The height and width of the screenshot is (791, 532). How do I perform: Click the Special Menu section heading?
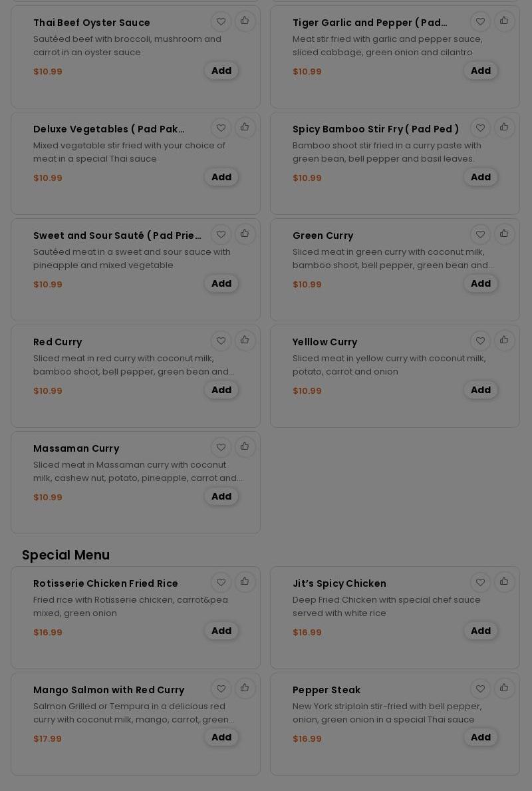click(66, 555)
